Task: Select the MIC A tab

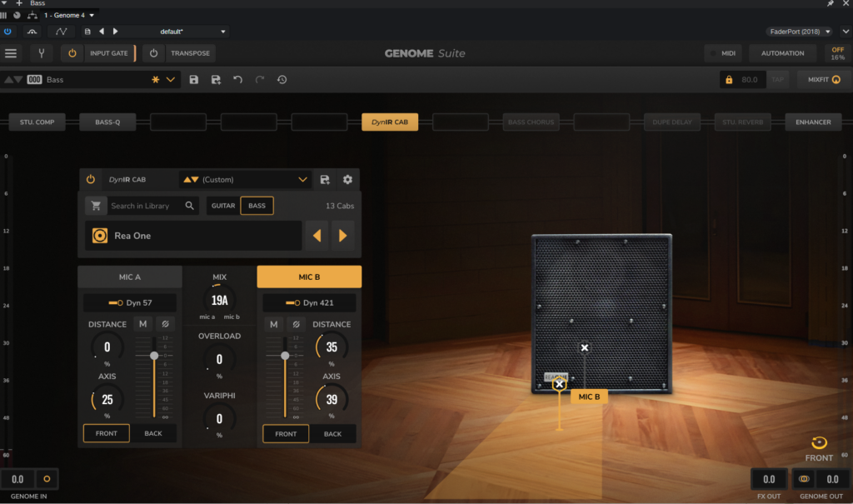Action: (130, 277)
